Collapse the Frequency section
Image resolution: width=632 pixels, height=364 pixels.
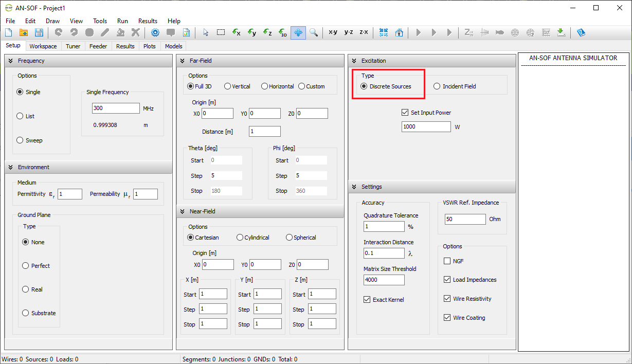(x=10, y=61)
